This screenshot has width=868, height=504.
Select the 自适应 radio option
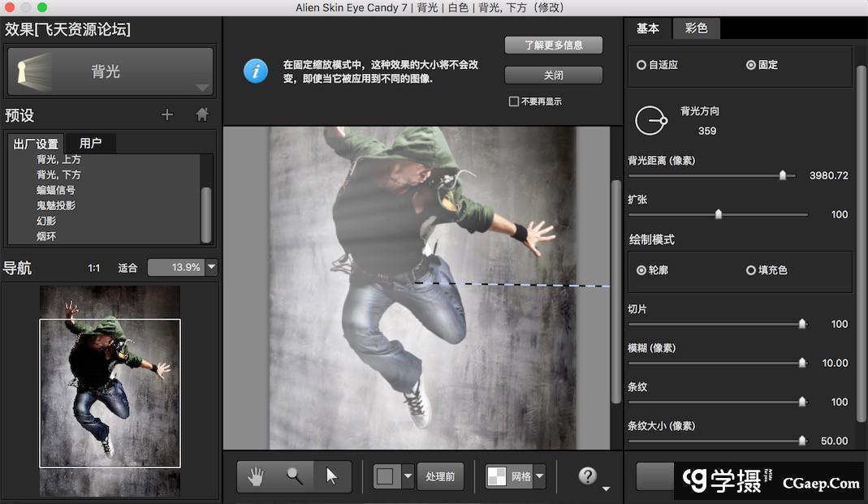point(641,65)
